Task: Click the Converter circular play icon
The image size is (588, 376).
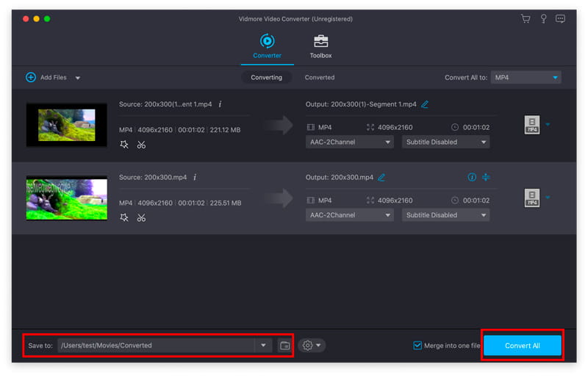Action: coord(267,41)
